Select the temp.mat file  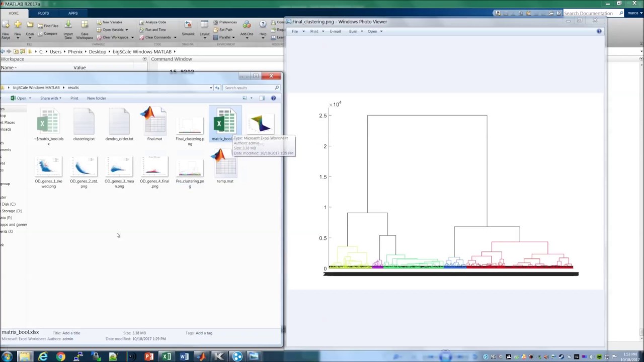click(x=225, y=167)
